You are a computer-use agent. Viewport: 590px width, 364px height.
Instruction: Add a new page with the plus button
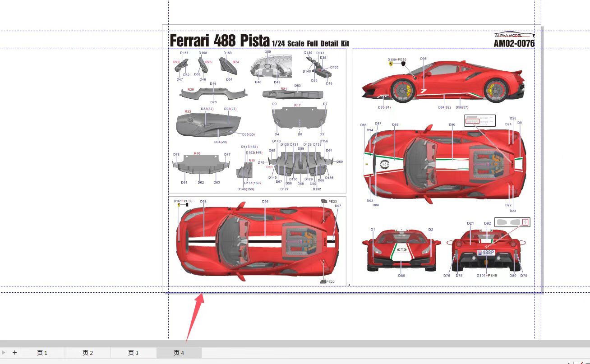[x=14, y=353]
